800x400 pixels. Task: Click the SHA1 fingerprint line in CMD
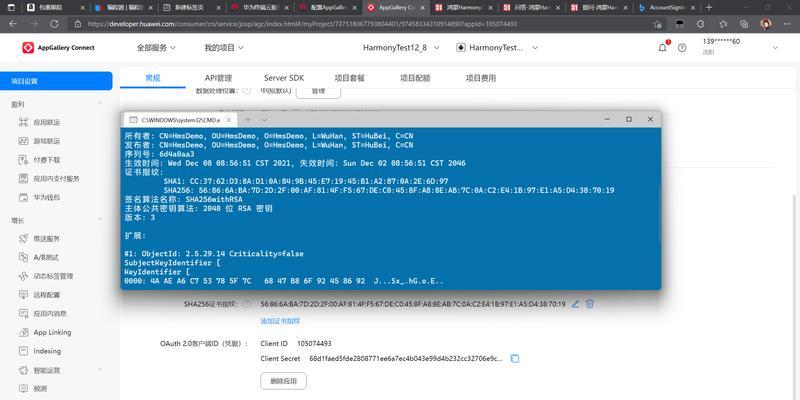pyautogui.click(x=306, y=181)
